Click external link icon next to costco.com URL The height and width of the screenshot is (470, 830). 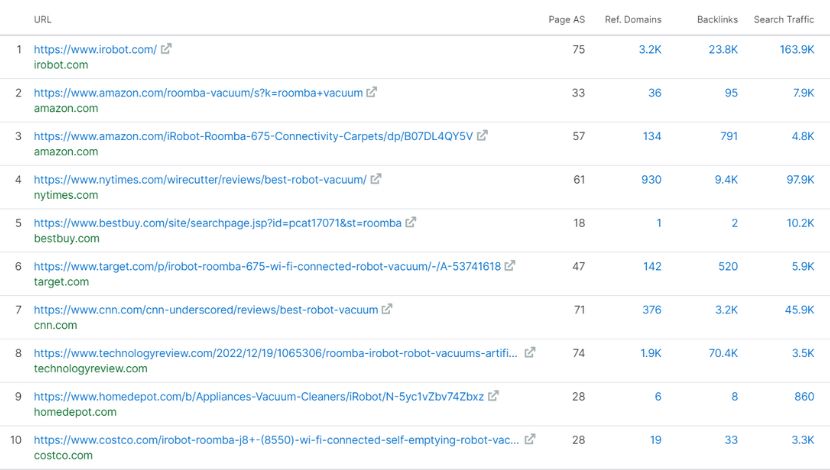[x=530, y=439]
